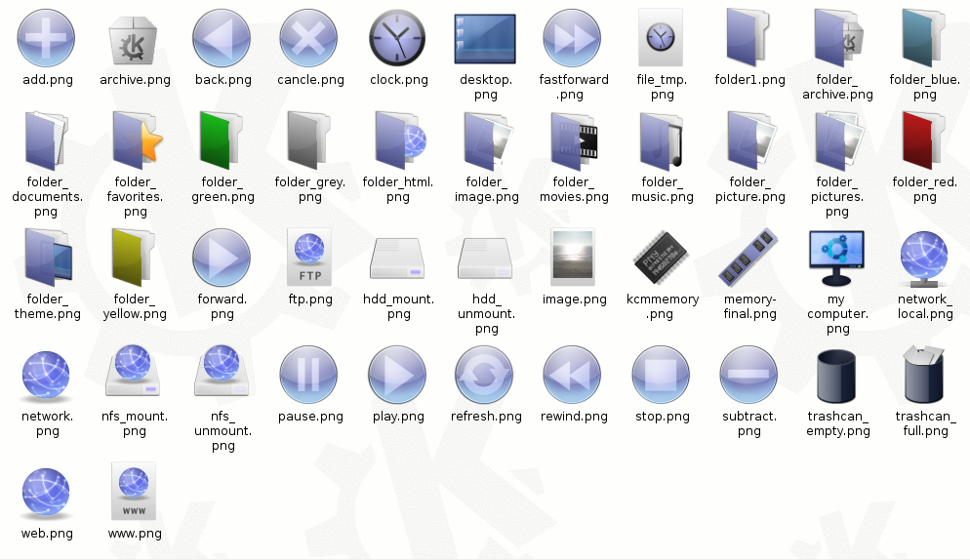The height and width of the screenshot is (560, 970).
Task: Click the folder_theme.png icon
Action: point(48,258)
